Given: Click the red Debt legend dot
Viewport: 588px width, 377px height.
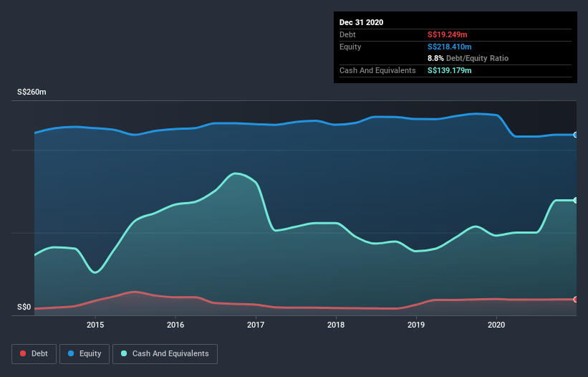Looking at the screenshot, I should coord(23,353).
